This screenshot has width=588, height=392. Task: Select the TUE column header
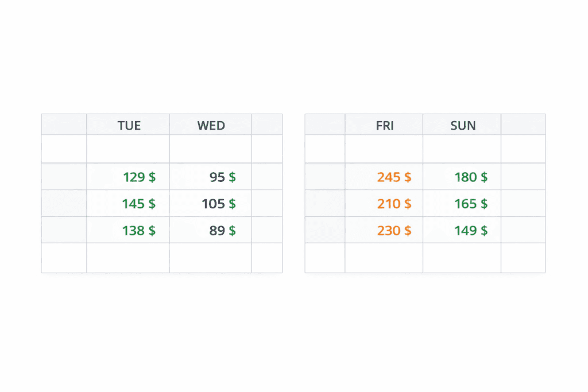tap(129, 125)
